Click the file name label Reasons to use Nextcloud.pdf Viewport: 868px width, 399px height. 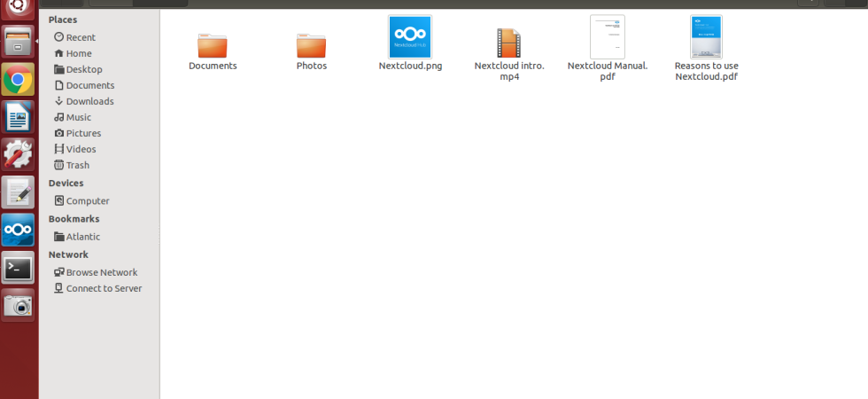click(707, 71)
